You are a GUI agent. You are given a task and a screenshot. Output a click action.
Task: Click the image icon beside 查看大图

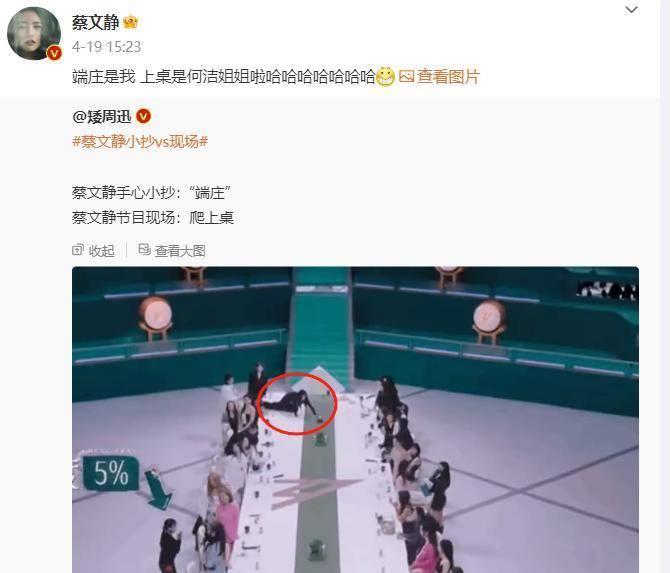click(144, 250)
